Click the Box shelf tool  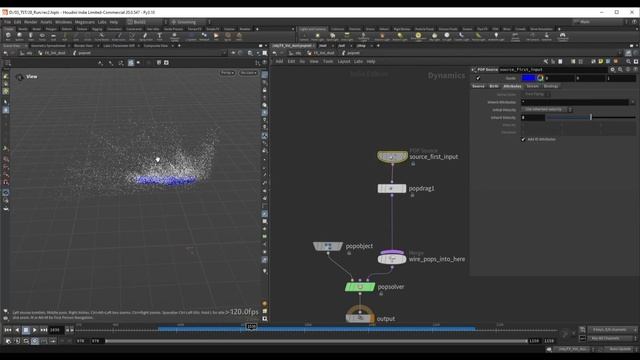click(8, 36)
